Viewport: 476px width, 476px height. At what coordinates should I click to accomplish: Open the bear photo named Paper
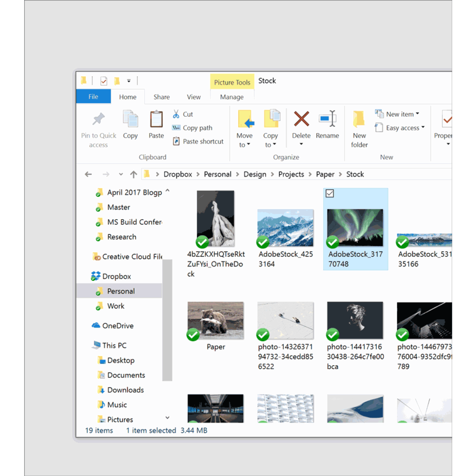click(215, 321)
